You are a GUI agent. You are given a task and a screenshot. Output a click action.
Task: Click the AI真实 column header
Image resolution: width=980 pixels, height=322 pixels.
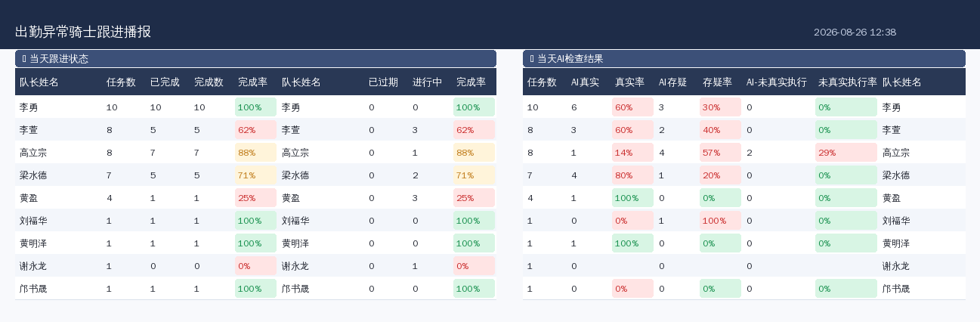585,82
